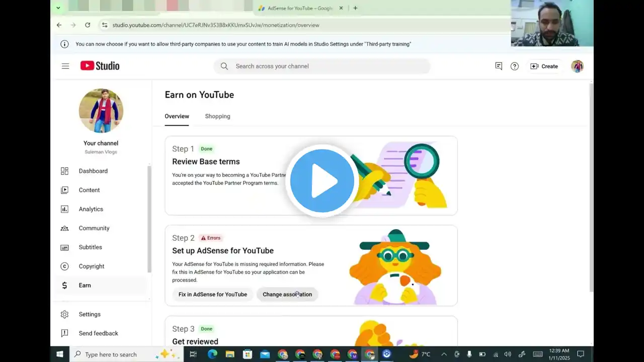Viewport: 644px width, 362px height.
Task: Click the channel profile picture in sidebar
Action: [x=101, y=111]
